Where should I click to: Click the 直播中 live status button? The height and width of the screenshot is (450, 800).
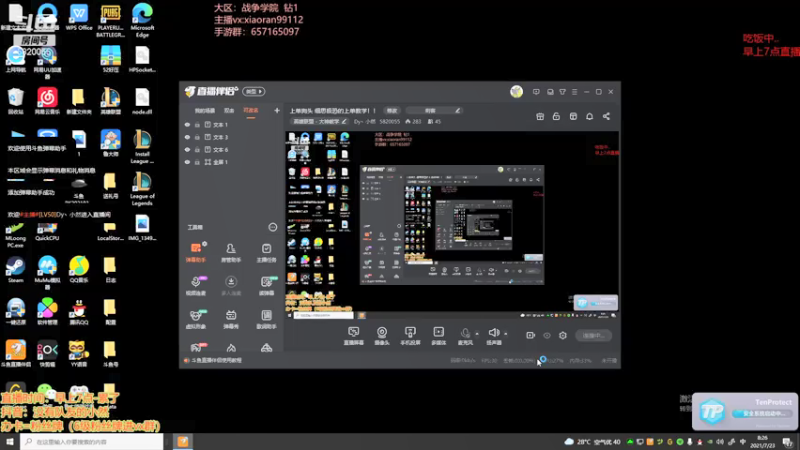593,336
